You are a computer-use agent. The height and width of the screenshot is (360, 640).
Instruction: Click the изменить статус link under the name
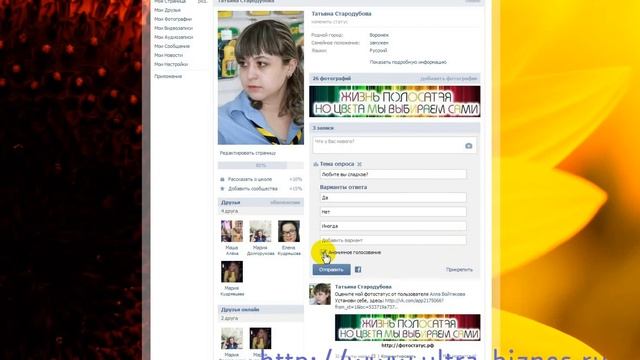pos(330,22)
